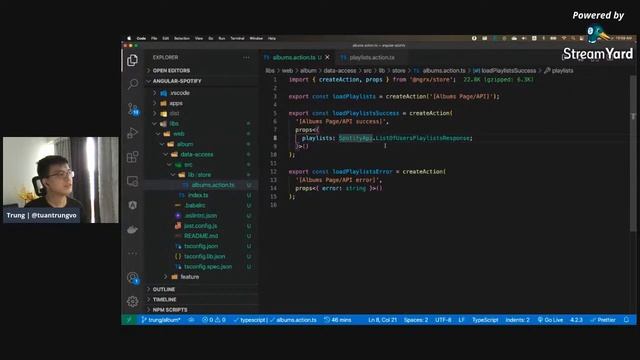The height and width of the screenshot is (360, 640).
Task: Open tsconfig.json in file tree
Action: click(201, 246)
